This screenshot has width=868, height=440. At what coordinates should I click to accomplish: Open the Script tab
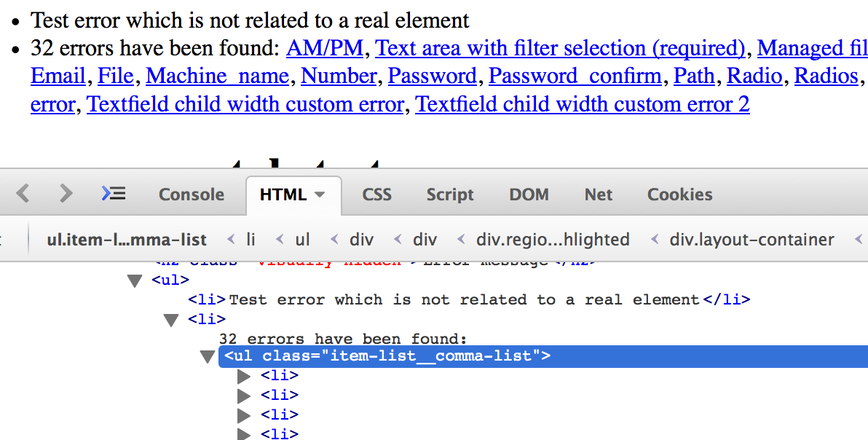coord(449,195)
